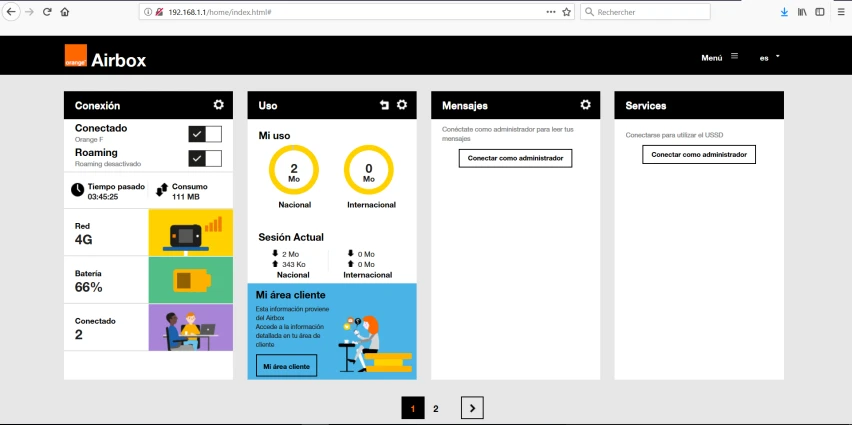This screenshot has width=852, height=425.
Task: Open the Menú hamburger
Action: pyautogui.click(x=719, y=57)
